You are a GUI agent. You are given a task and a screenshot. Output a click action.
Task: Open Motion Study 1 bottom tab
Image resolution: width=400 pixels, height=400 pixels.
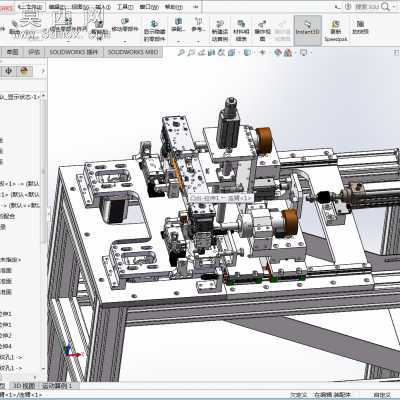(57, 386)
